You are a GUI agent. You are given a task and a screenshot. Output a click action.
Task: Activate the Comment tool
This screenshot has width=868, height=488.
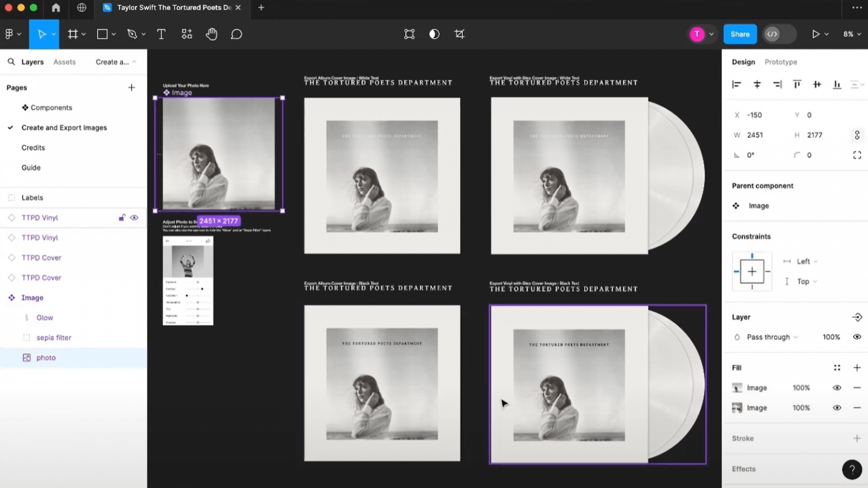click(x=236, y=34)
